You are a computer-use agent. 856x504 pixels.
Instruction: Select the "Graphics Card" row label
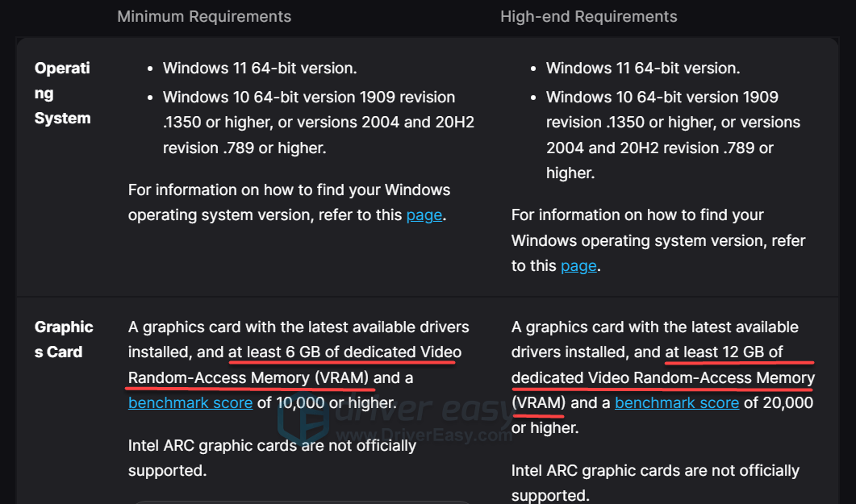click(64, 339)
